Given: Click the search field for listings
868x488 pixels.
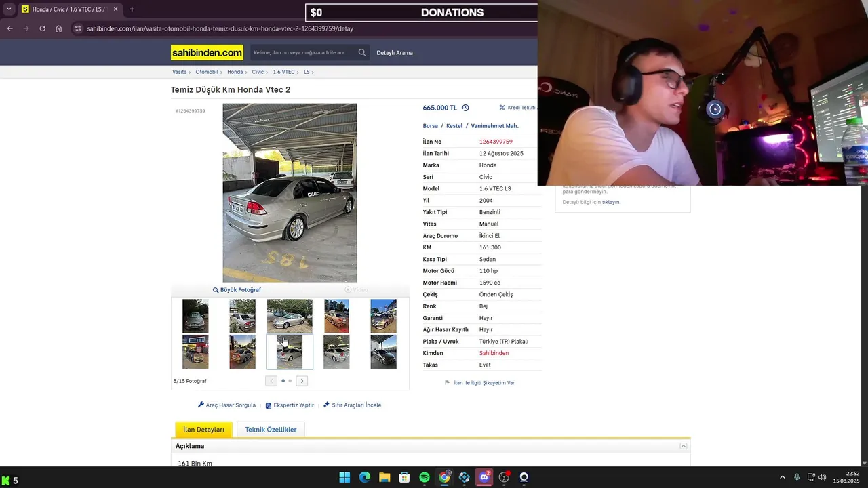Looking at the screenshot, I should coord(302,52).
